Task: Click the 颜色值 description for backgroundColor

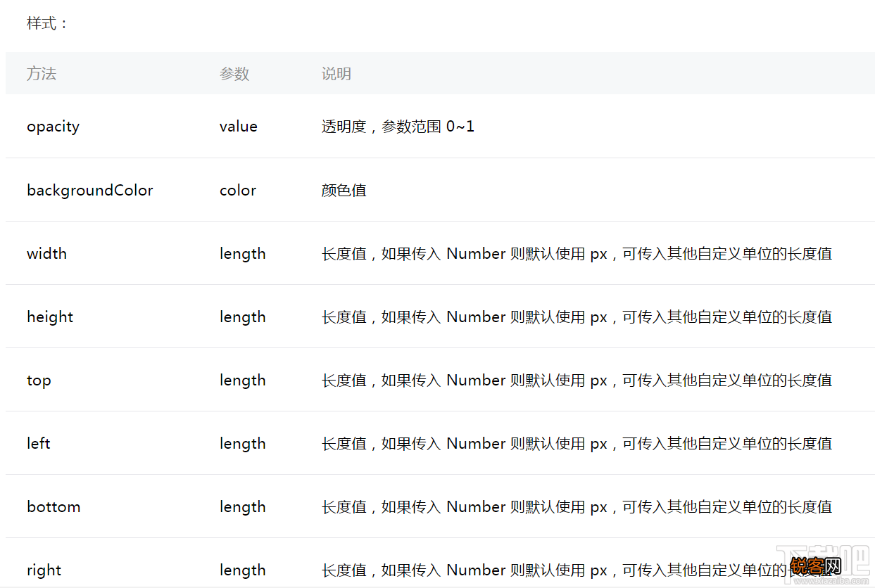Action: point(344,190)
